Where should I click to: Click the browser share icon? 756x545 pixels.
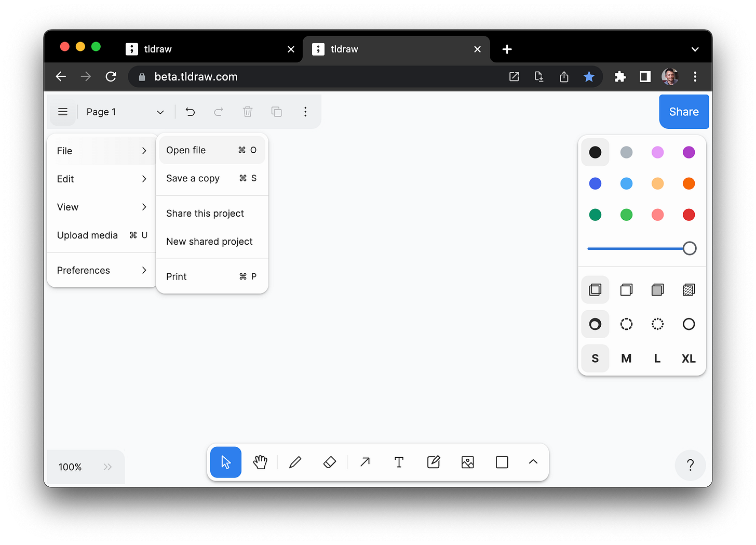(x=564, y=77)
